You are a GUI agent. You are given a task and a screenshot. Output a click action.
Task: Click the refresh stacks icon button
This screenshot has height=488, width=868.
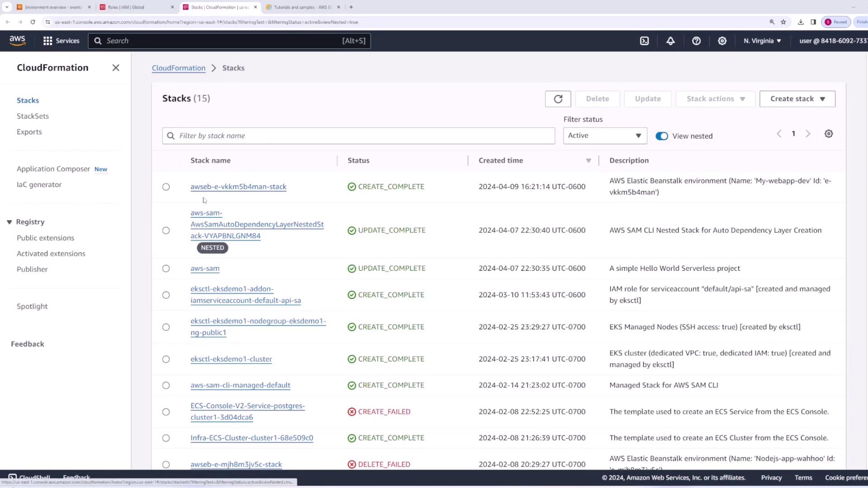point(558,99)
